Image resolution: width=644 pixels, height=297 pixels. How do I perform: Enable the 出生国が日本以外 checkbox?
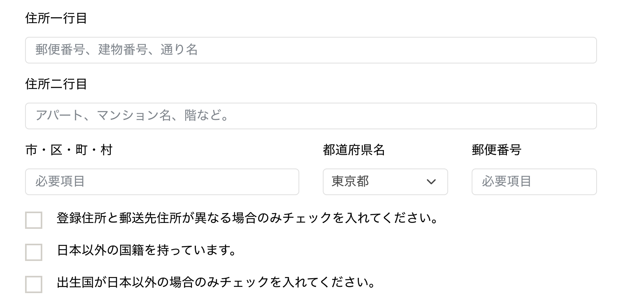(34, 284)
